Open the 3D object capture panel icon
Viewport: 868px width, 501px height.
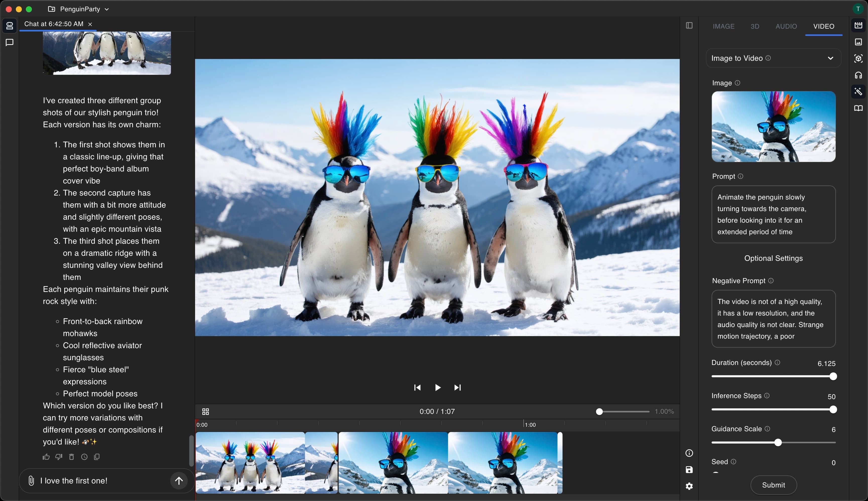[858, 58]
